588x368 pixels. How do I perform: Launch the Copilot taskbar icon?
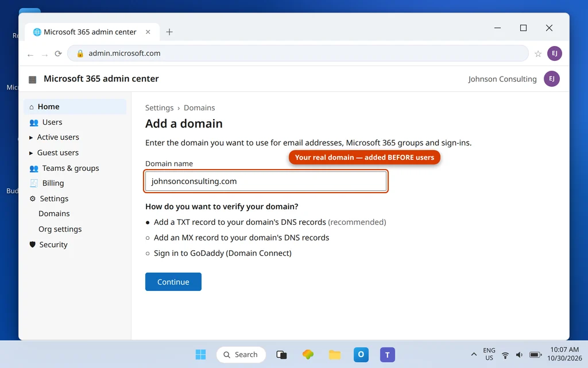(308, 354)
